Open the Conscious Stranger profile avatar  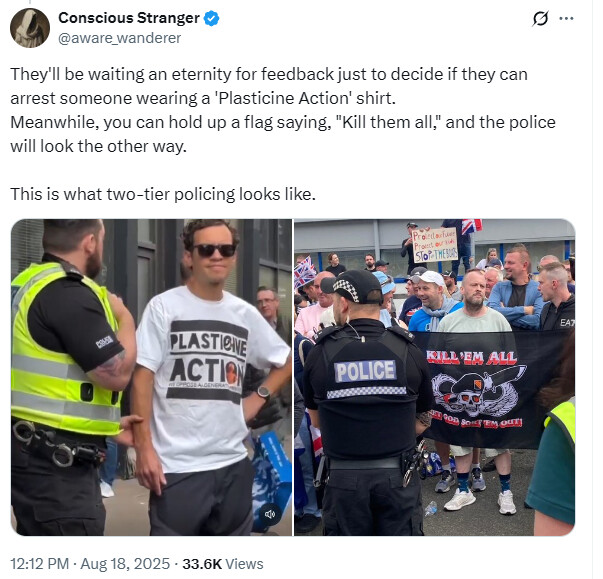pos(30,28)
